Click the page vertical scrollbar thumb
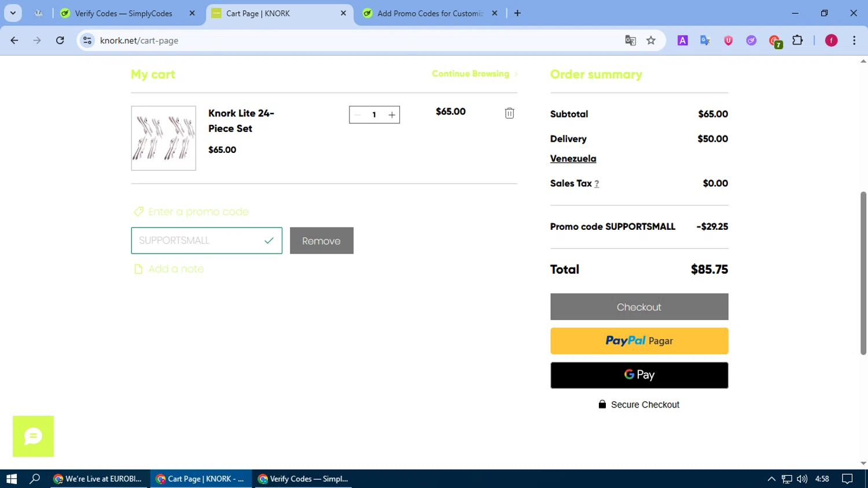 pos(863,273)
